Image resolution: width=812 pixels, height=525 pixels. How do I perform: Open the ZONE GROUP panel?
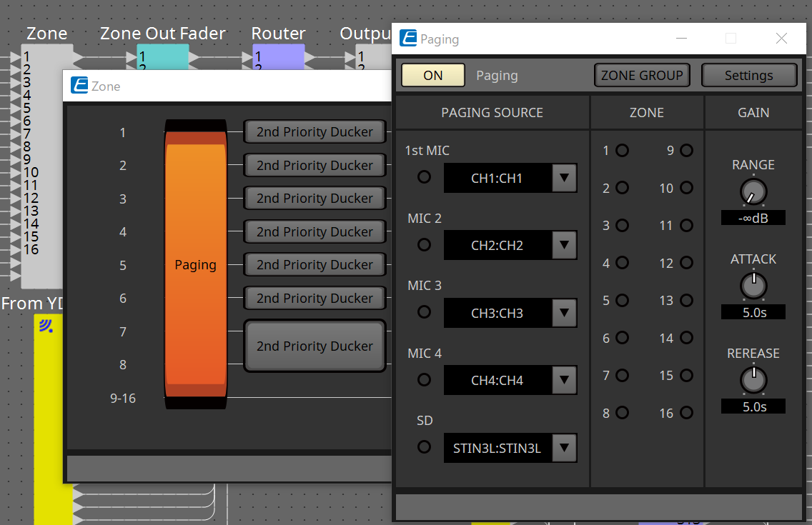641,75
